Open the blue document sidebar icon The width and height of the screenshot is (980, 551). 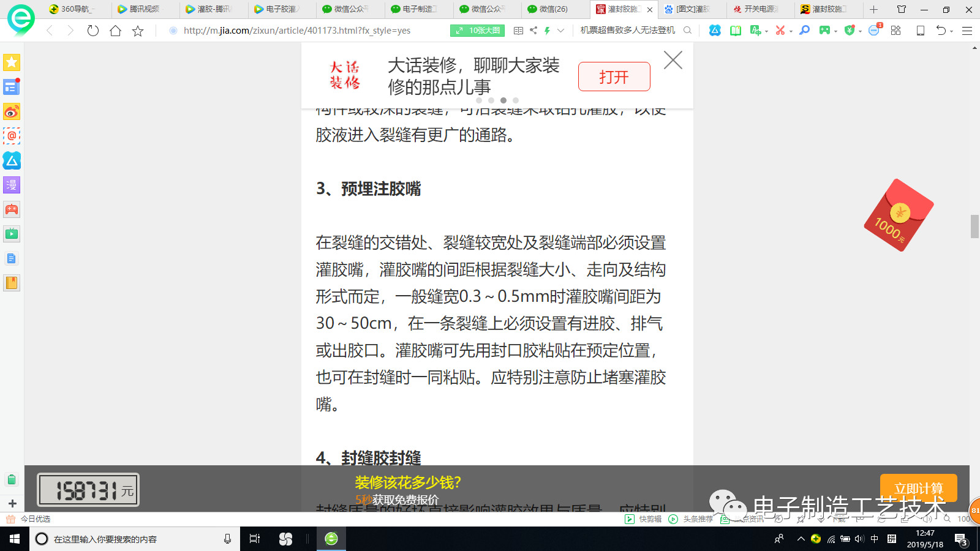(x=12, y=258)
